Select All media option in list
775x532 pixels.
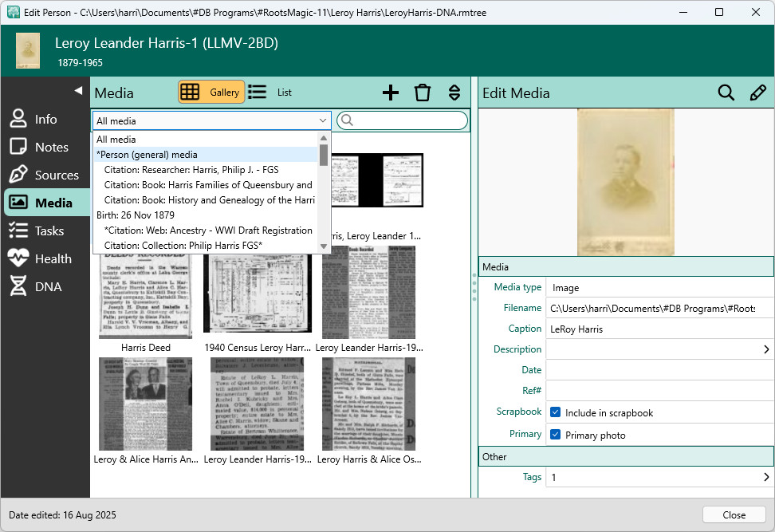tap(206, 140)
